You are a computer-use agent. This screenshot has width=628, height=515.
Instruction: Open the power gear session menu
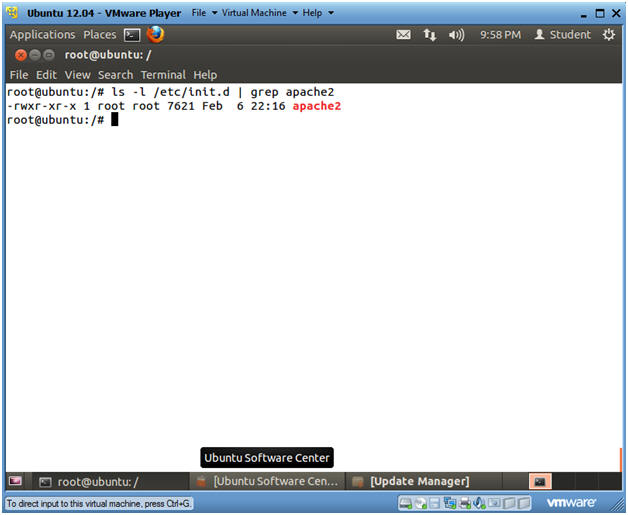coord(608,35)
